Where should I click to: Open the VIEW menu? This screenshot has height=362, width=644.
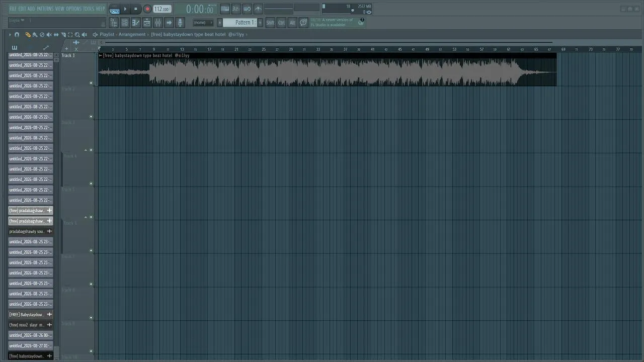(x=59, y=9)
